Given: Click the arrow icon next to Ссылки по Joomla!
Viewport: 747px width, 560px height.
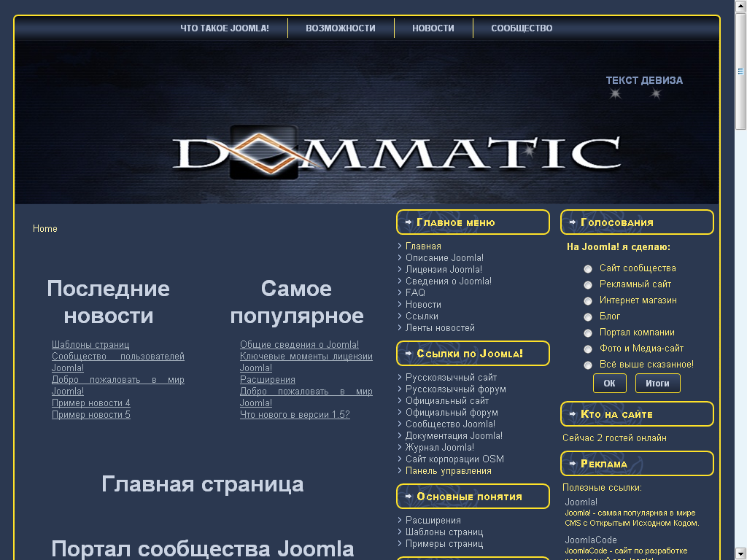Looking at the screenshot, I should 409,353.
